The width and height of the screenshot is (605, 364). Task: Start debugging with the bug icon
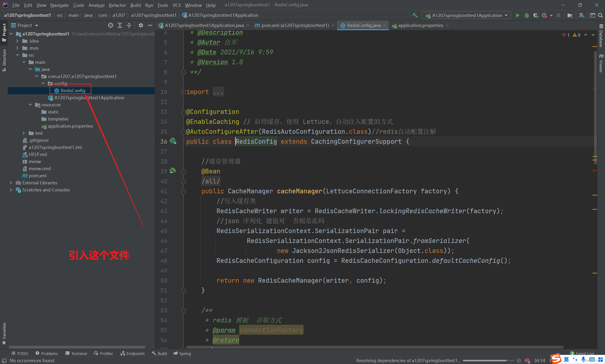[527, 15]
